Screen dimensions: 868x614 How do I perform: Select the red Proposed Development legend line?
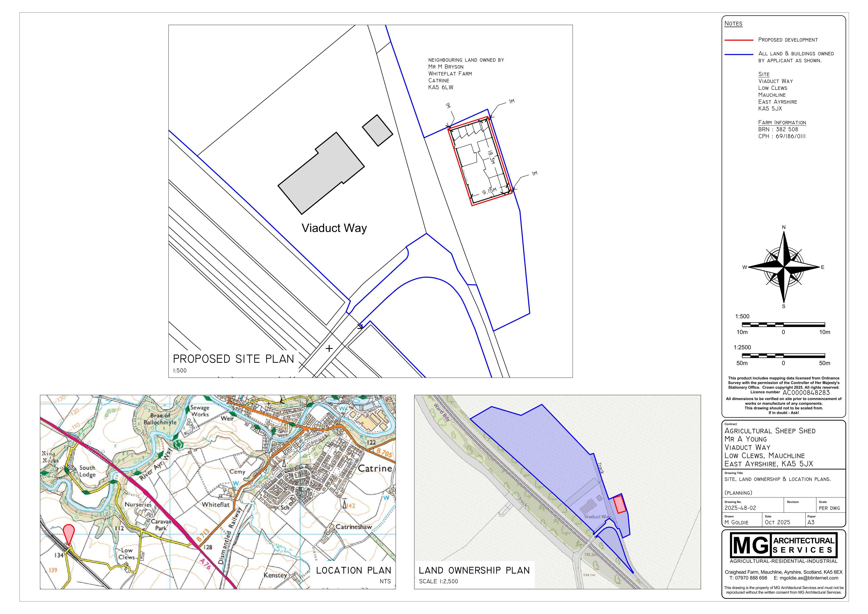(739, 40)
